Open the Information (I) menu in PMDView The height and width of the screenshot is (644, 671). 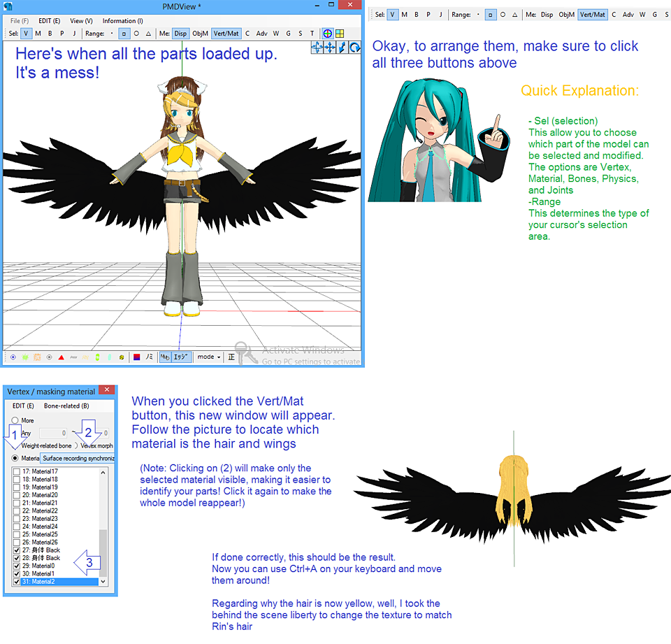tap(123, 20)
